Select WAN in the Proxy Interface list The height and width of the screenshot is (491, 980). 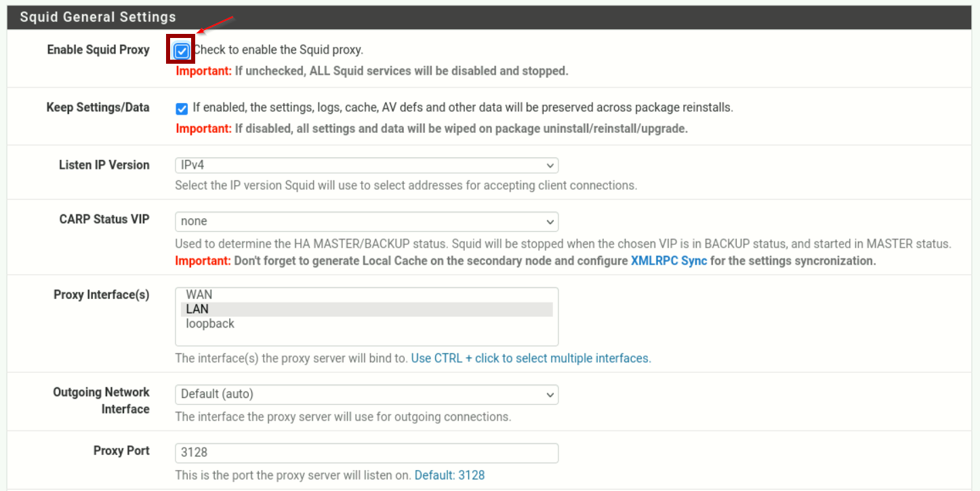click(199, 295)
